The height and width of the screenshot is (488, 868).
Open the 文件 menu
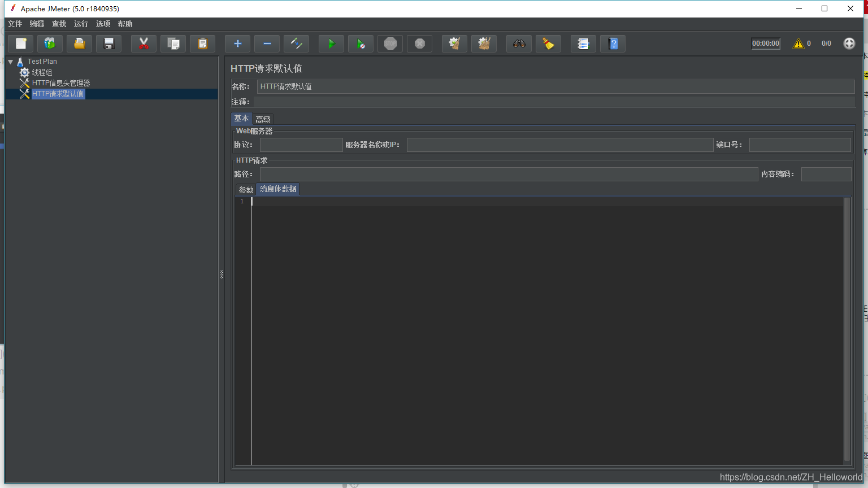coord(15,24)
